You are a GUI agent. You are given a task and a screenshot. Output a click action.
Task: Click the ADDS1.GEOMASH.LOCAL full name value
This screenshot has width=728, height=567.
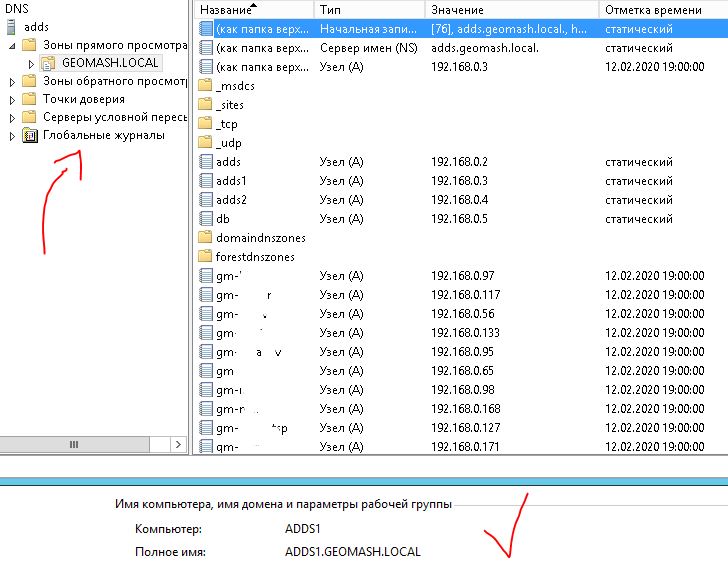point(352,552)
